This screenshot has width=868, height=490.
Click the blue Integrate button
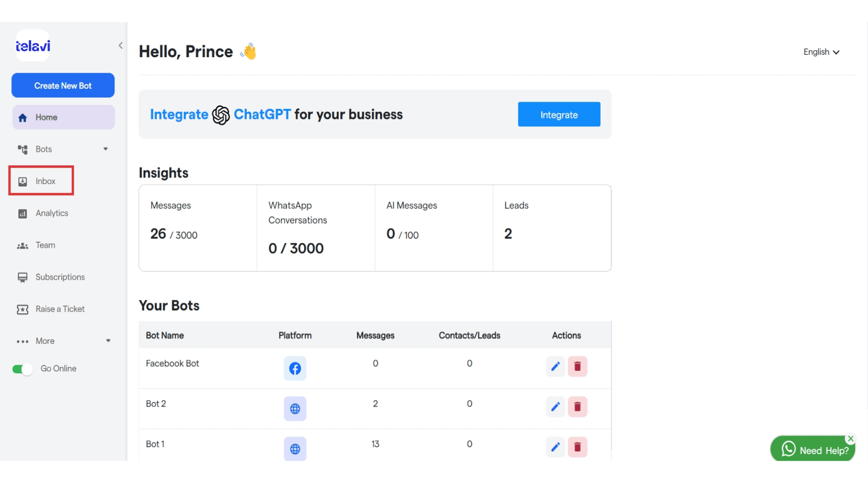(559, 114)
